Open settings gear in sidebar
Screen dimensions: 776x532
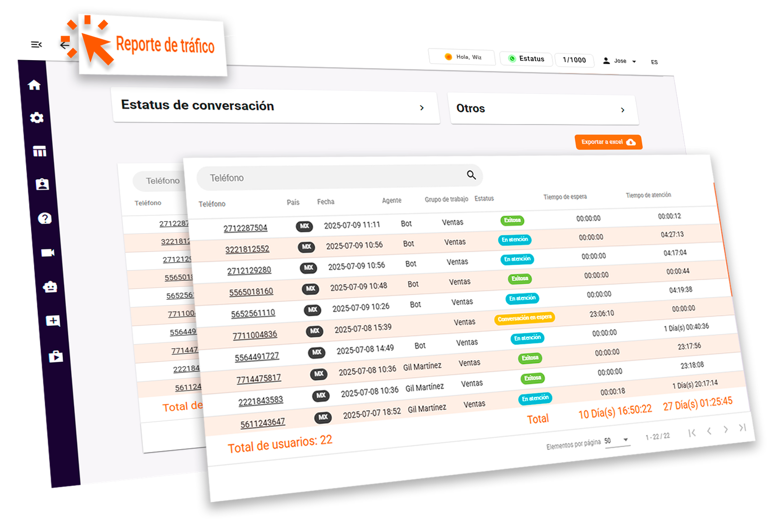click(x=37, y=118)
